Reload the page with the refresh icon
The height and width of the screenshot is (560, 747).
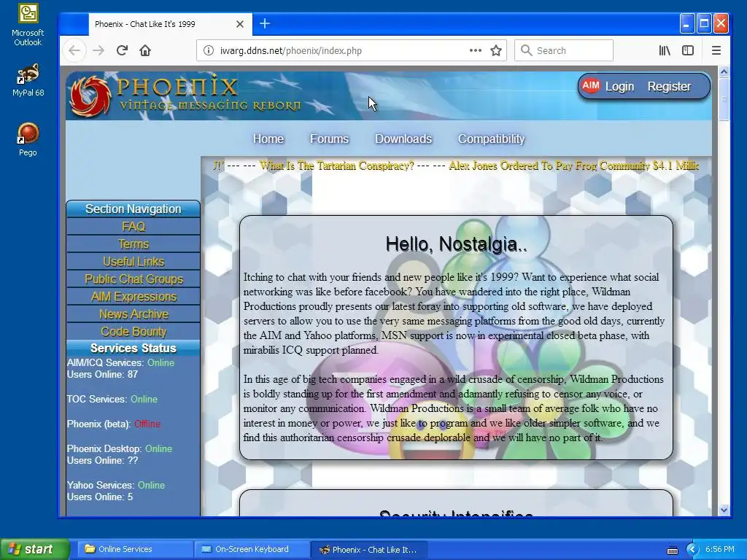[122, 50]
